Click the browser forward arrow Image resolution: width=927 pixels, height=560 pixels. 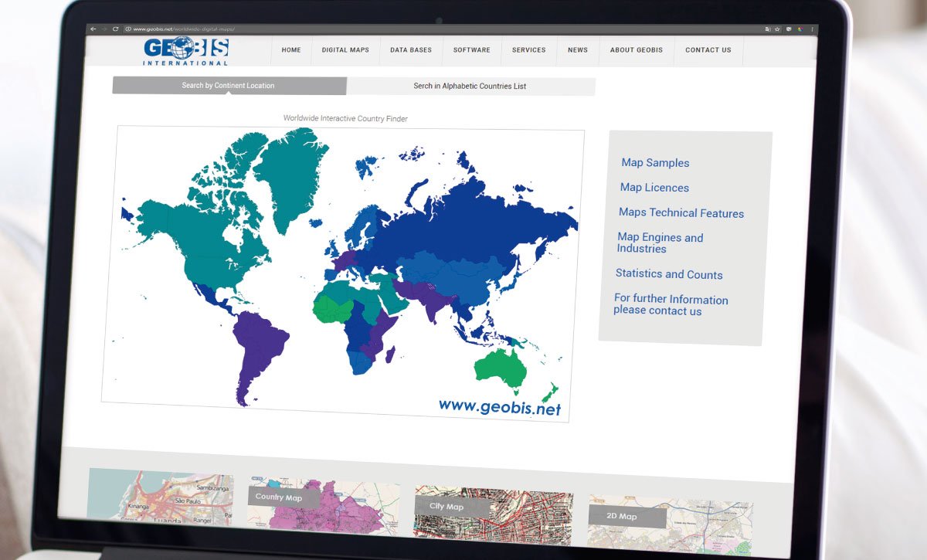[104, 29]
